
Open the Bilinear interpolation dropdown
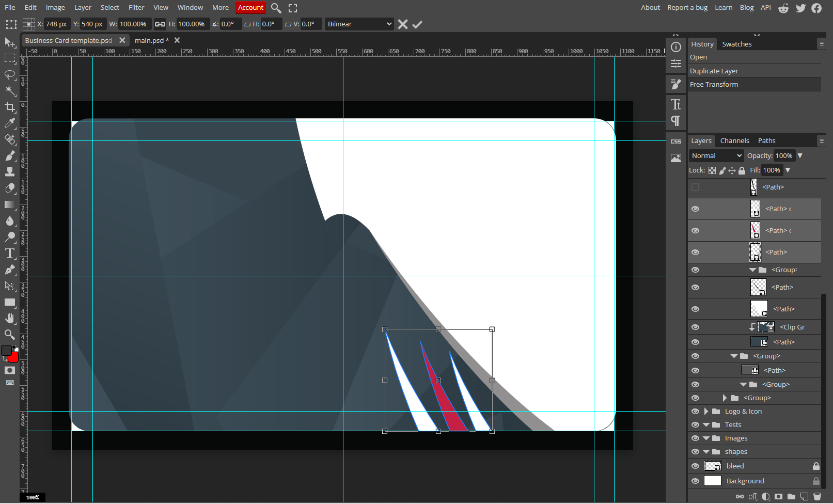click(x=359, y=24)
